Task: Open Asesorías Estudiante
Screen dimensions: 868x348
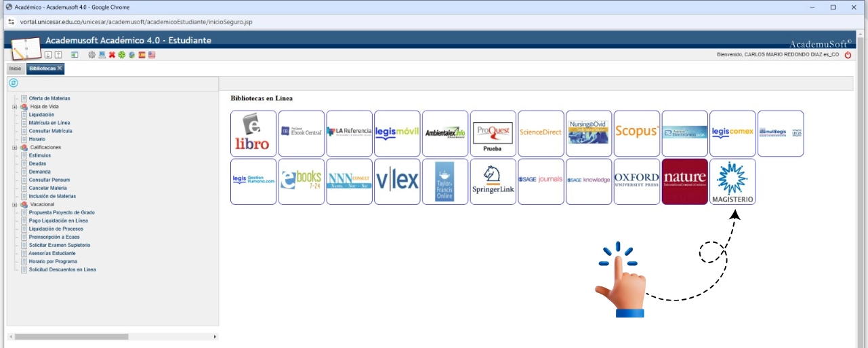Action: click(x=52, y=253)
